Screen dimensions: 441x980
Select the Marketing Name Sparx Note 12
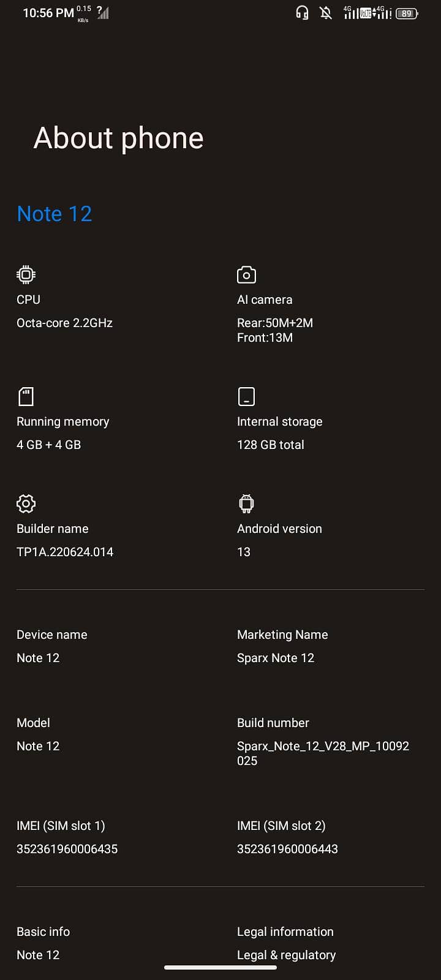coord(276,658)
